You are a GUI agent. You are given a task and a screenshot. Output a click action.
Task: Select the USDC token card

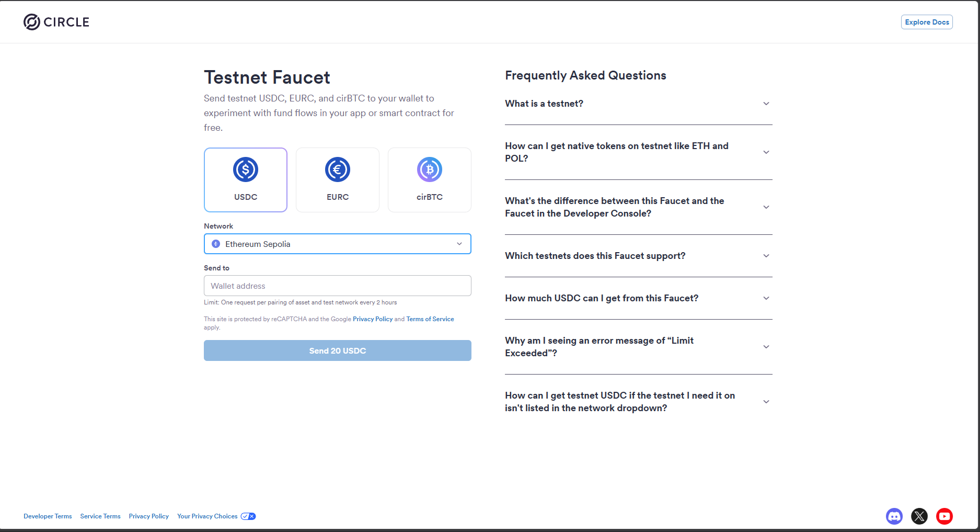click(x=246, y=180)
